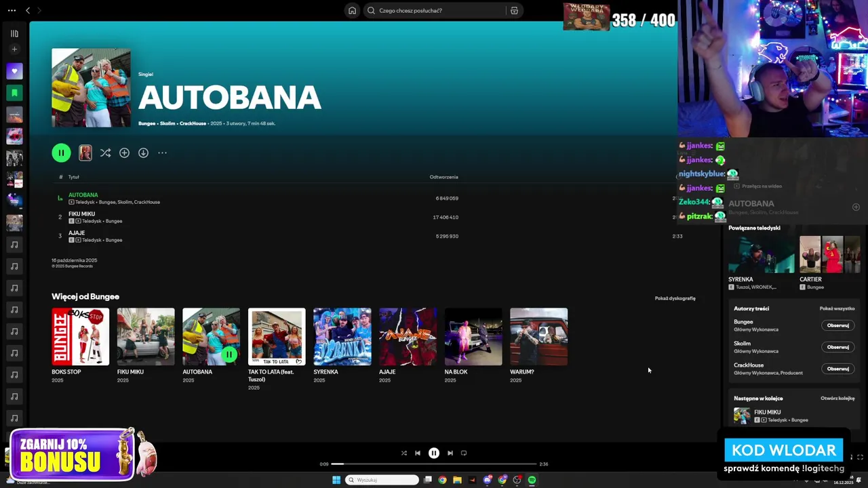Open the Skolim artist link in header
Image resolution: width=868 pixels, height=488 pixels.
[167, 123]
